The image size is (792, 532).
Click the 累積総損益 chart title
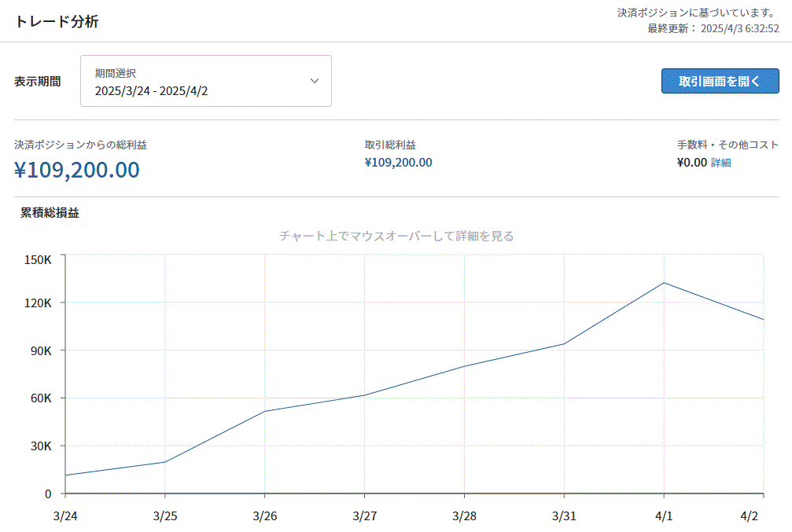(50, 213)
